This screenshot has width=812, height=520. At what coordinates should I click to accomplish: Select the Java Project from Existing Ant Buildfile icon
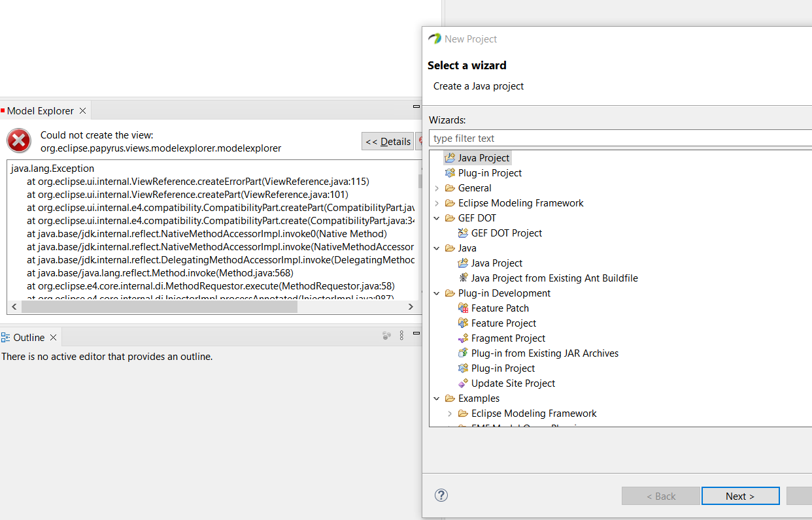pos(463,278)
